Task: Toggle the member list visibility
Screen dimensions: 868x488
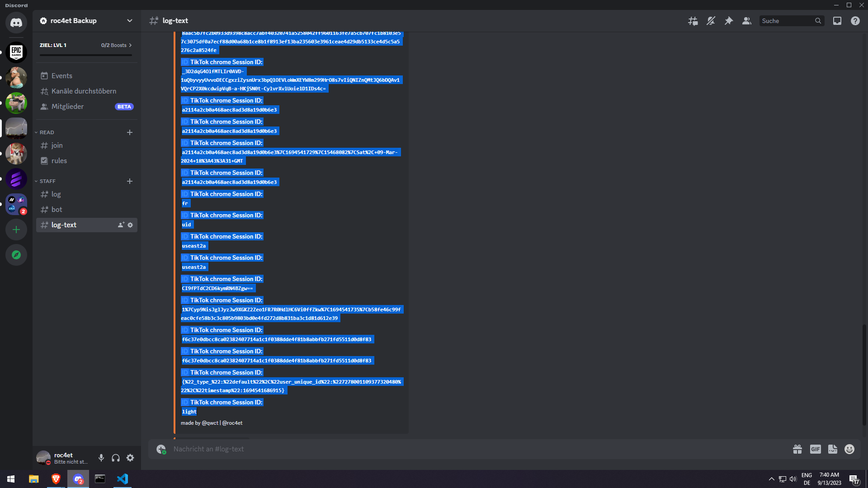Action: (x=747, y=21)
